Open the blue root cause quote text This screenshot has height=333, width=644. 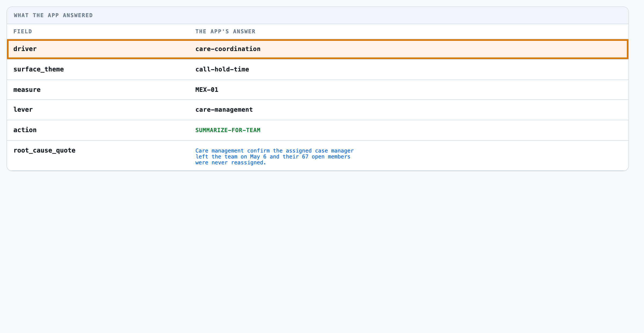pyautogui.click(x=275, y=157)
